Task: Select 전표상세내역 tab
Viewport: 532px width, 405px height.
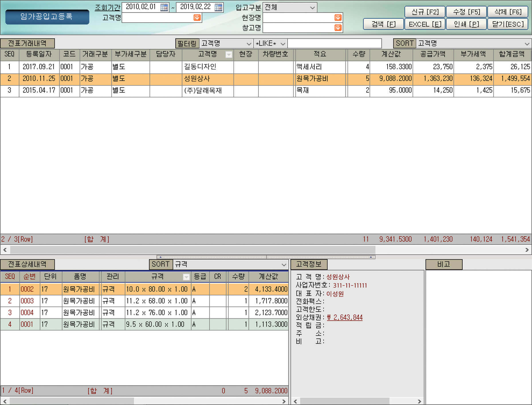Action: tap(28, 264)
